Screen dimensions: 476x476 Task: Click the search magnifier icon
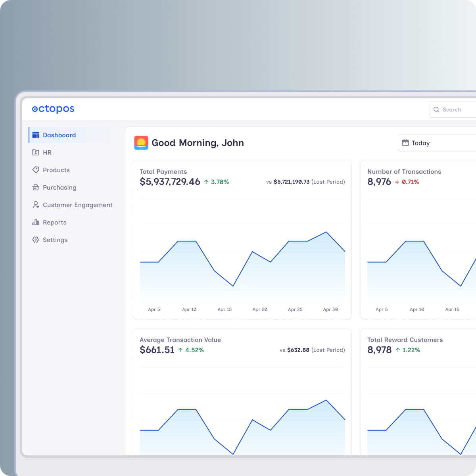pyautogui.click(x=436, y=109)
